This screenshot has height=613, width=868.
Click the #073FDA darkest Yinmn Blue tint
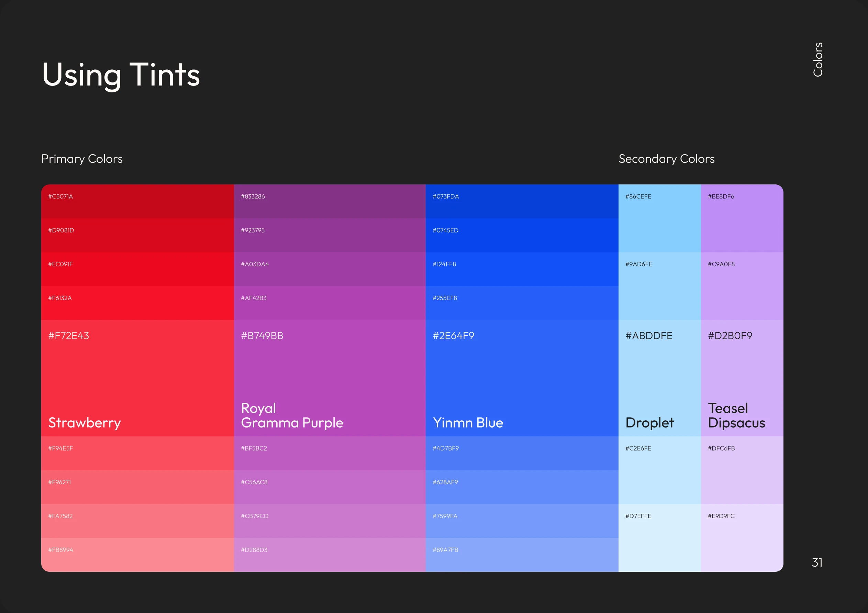pyautogui.click(x=522, y=200)
